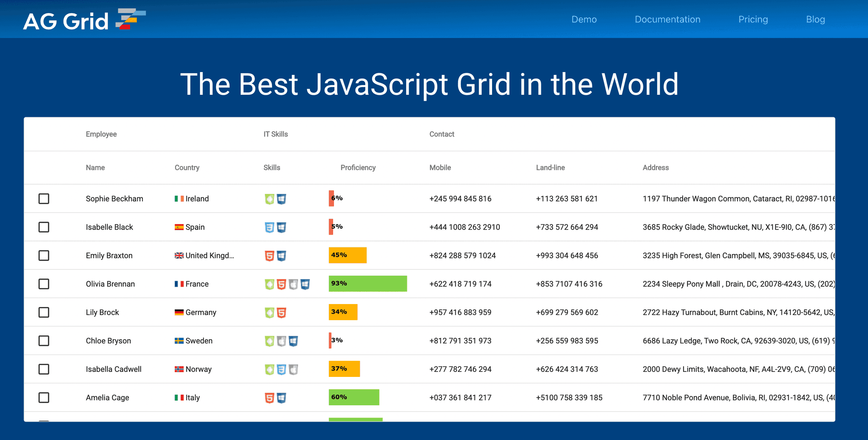This screenshot has height=440, width=868.
Task: Click the Contact column group header
Action: click(442, 134)
